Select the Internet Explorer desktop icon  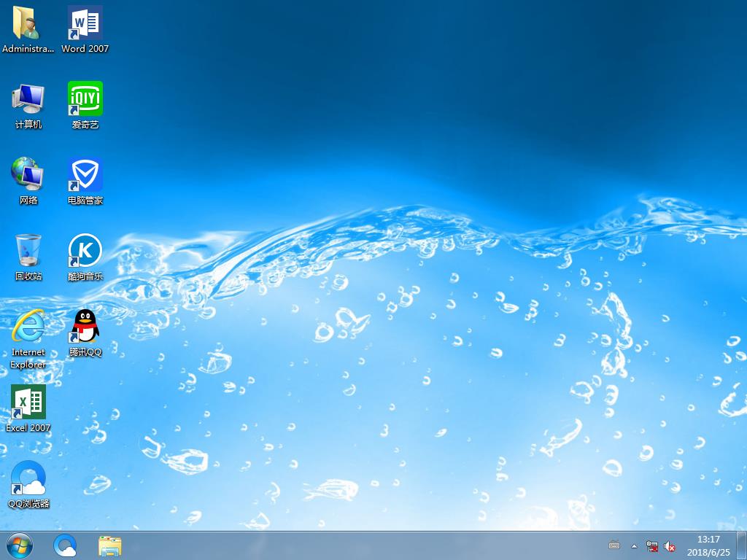(28, 327)
